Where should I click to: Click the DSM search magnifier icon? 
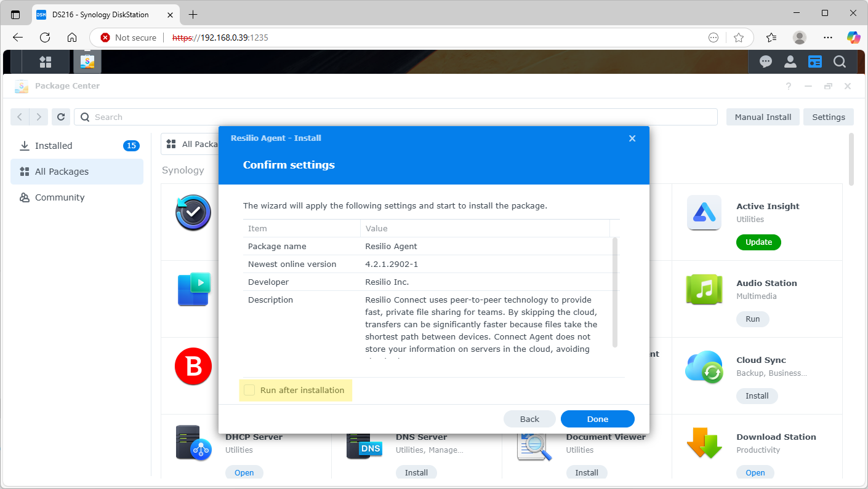pyautogui.click(x=839, y=62)
